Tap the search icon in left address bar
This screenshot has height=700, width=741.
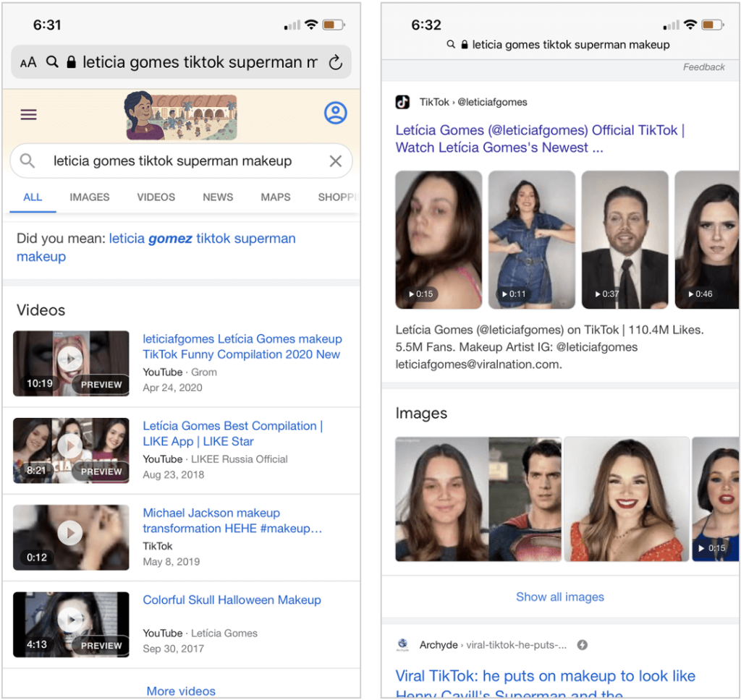pos(52,62)
